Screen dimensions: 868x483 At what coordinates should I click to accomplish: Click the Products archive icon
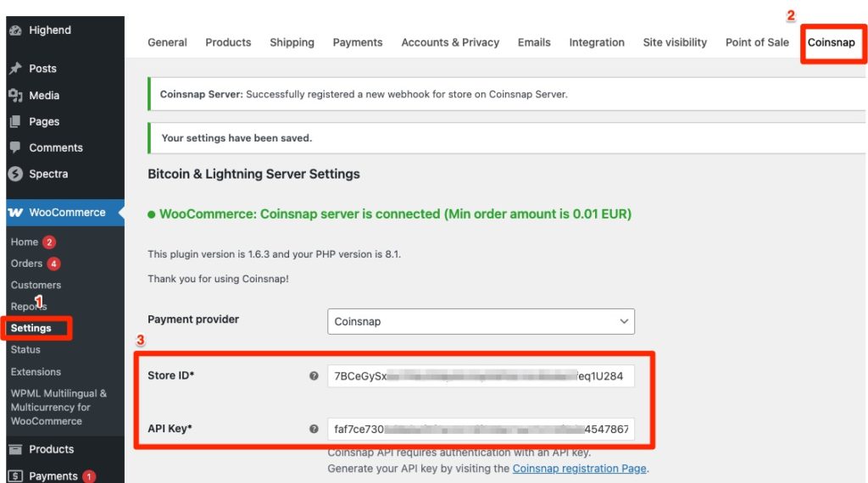click(x=15, y=449)
